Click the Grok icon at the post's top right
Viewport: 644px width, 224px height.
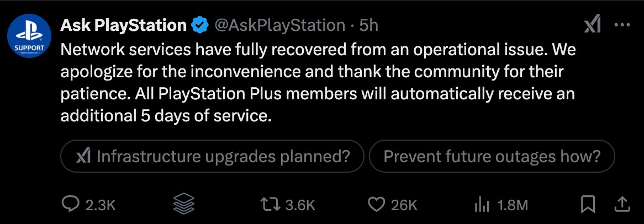click(x=593, y=25)
